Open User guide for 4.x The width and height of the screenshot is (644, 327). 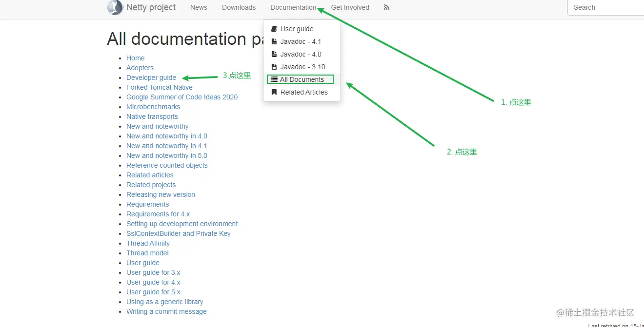[x=153, y=282]
